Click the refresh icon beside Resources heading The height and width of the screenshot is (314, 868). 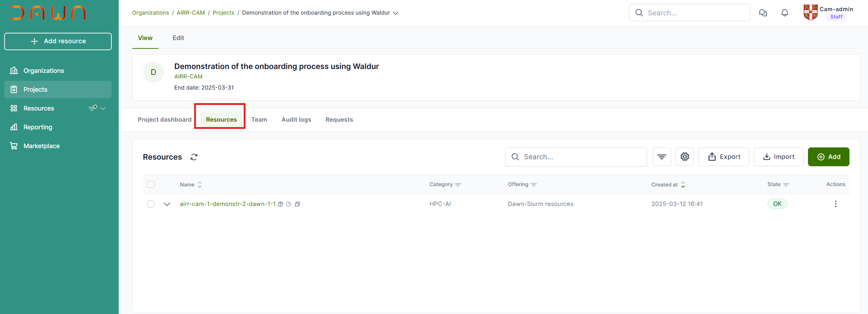(x=194, y=157)
